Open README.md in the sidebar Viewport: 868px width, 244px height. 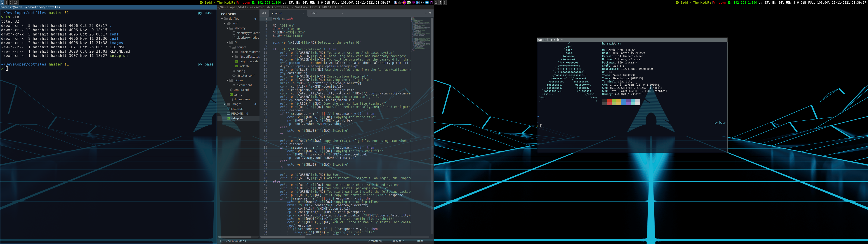point(239,114)
